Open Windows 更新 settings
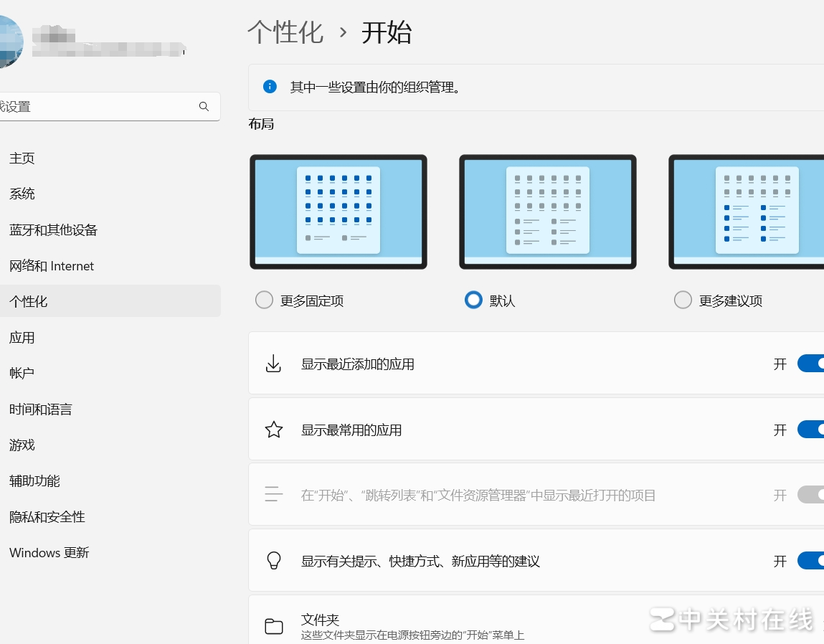This screenshot has height=644, width=824. tap(49, 552)
